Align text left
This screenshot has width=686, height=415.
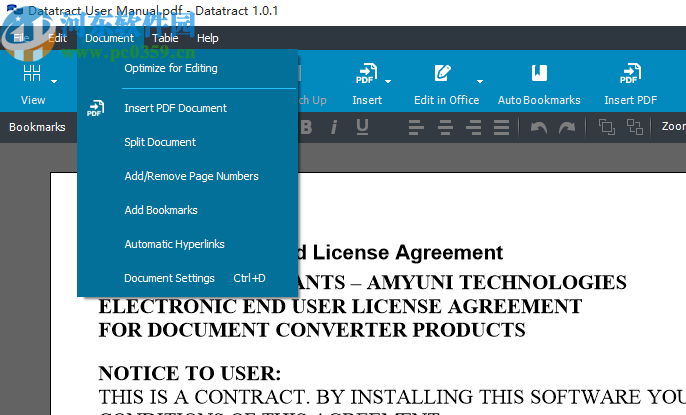click(x=416, y=127)
